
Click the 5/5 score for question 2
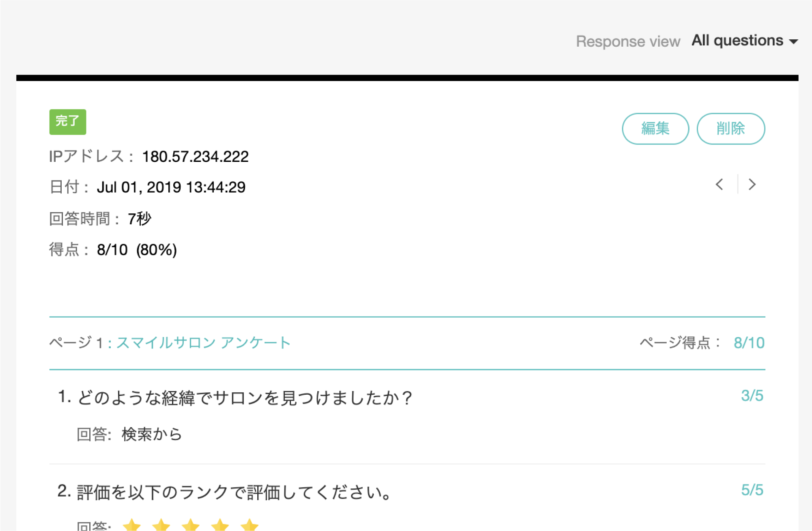[x=752, y=490]
